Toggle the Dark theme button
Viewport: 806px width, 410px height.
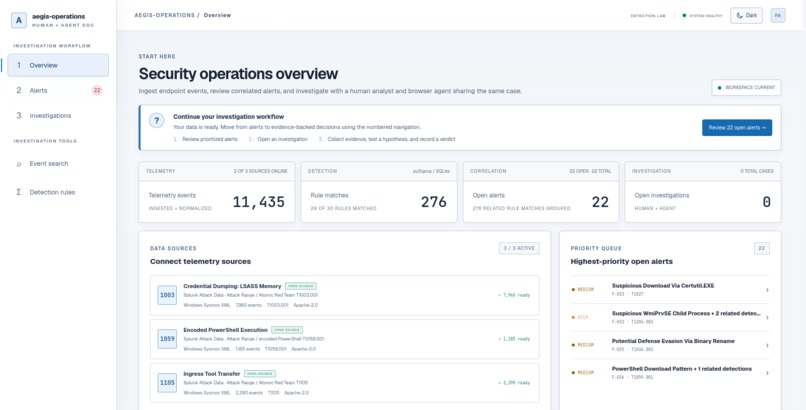tap(746, 15)
